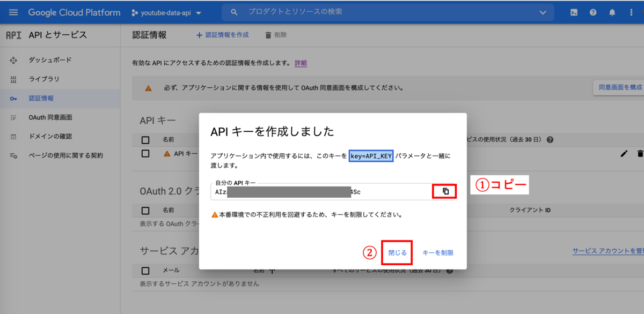Click the dashboard sidebar icon

point(13,60)
